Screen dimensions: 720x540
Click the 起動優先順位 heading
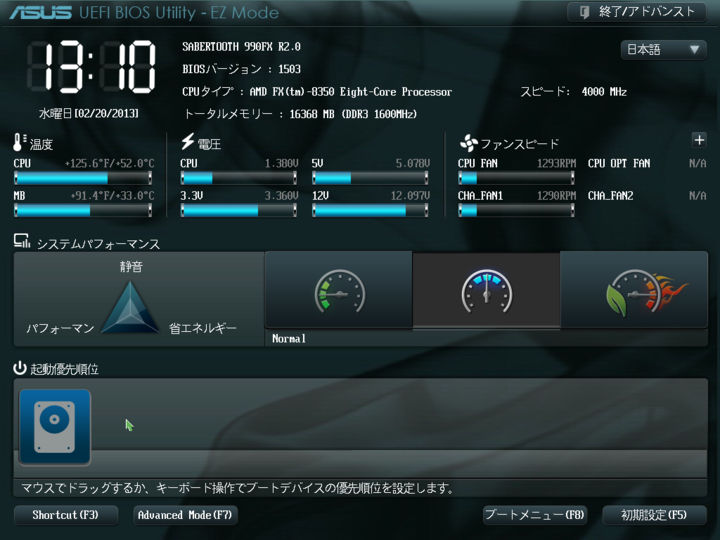[x=64, y=369]
